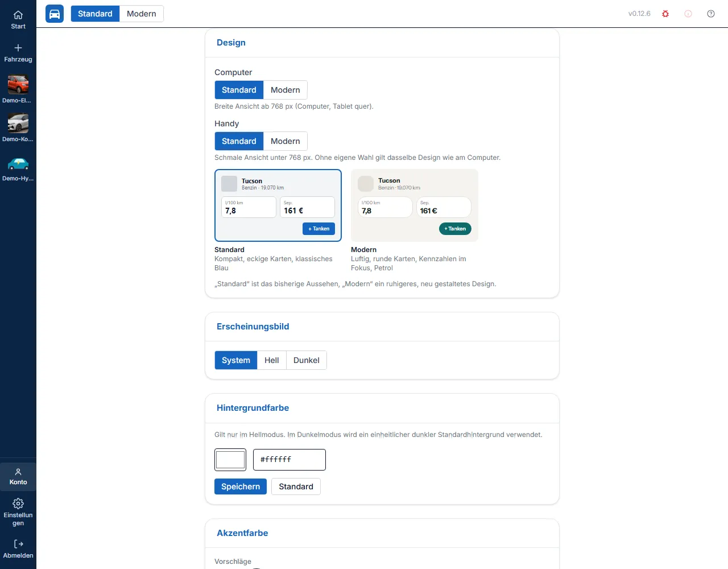The height and width of the screenshot is (569, 728).
Task: Open the Demo-Ko... vehicle in the sidebar
Action: (18, 127)
